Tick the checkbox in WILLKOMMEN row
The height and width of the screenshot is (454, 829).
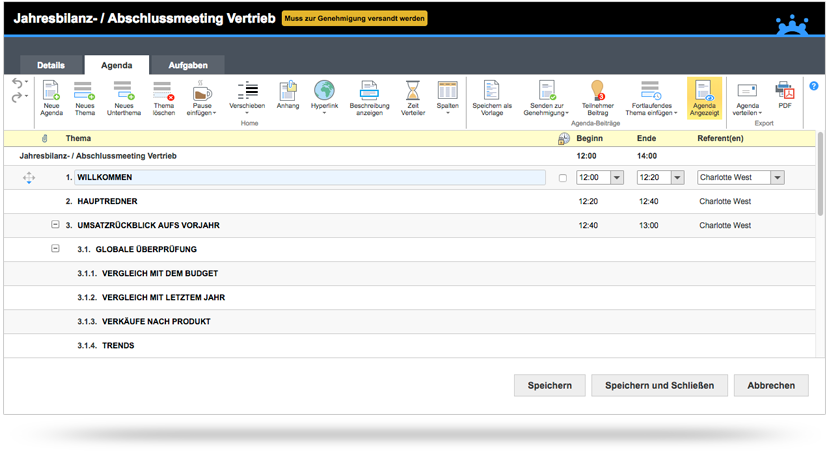563,178
